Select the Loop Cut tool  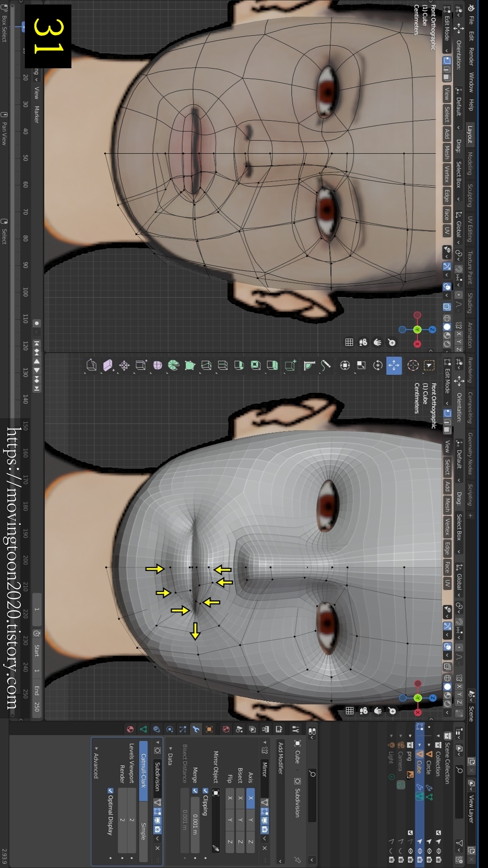[x=223, y=365]
